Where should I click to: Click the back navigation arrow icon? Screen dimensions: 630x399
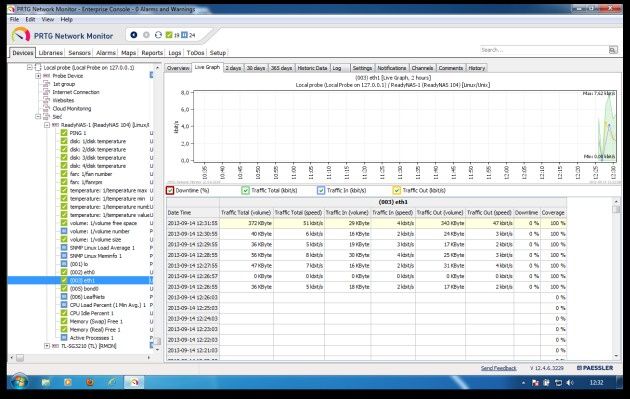(134, 35)
